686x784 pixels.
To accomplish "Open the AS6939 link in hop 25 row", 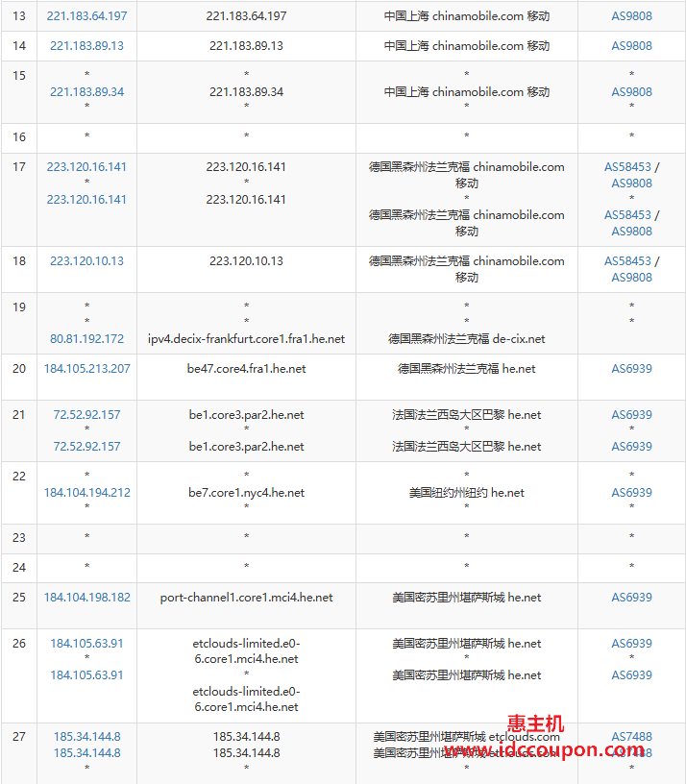I will (632, 598).
